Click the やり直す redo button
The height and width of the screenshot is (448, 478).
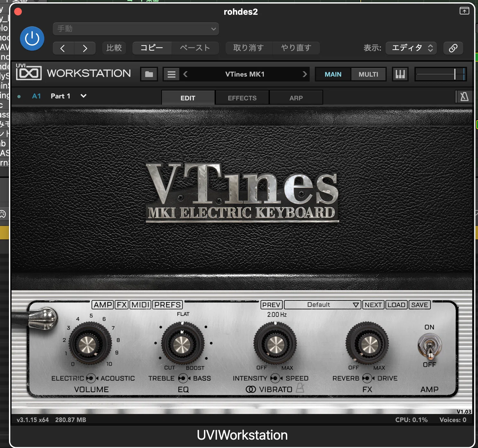point(296,48)
